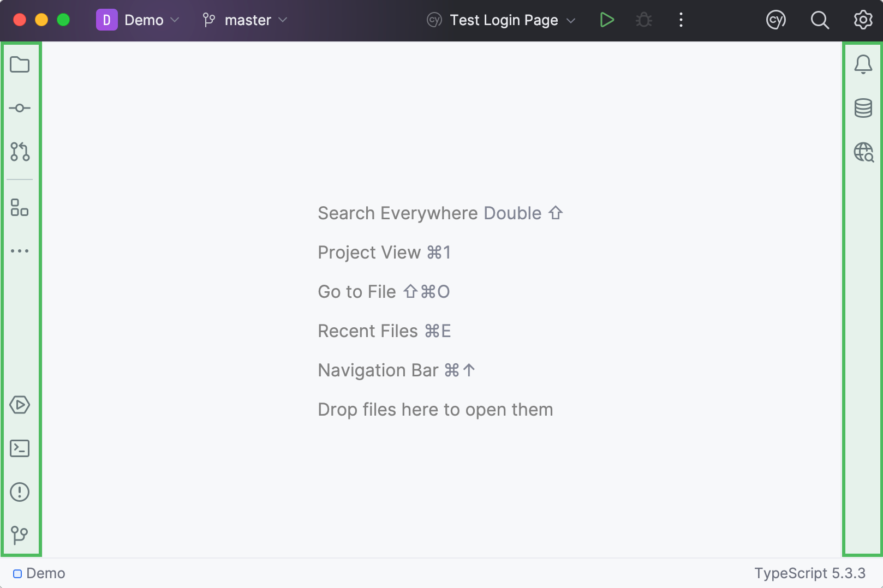The image size is (883, 588).
Task: Open the Commit tool window
Action: tap(20, 108)
